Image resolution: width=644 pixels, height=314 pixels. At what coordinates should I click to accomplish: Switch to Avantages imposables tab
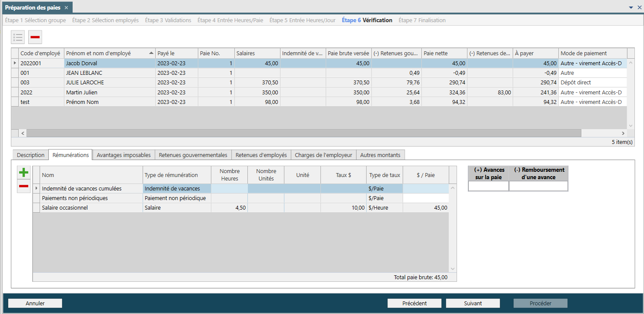[x=123, y=155]
